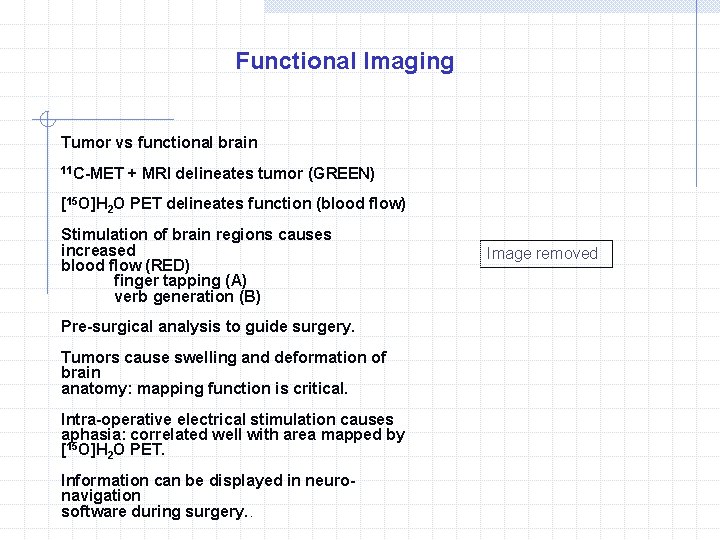The width and height of the screenshot is (720, 540).
Task: Click the 'Functional Imaging' slide title
Action: pyautogui.click(x=345, y=62)
